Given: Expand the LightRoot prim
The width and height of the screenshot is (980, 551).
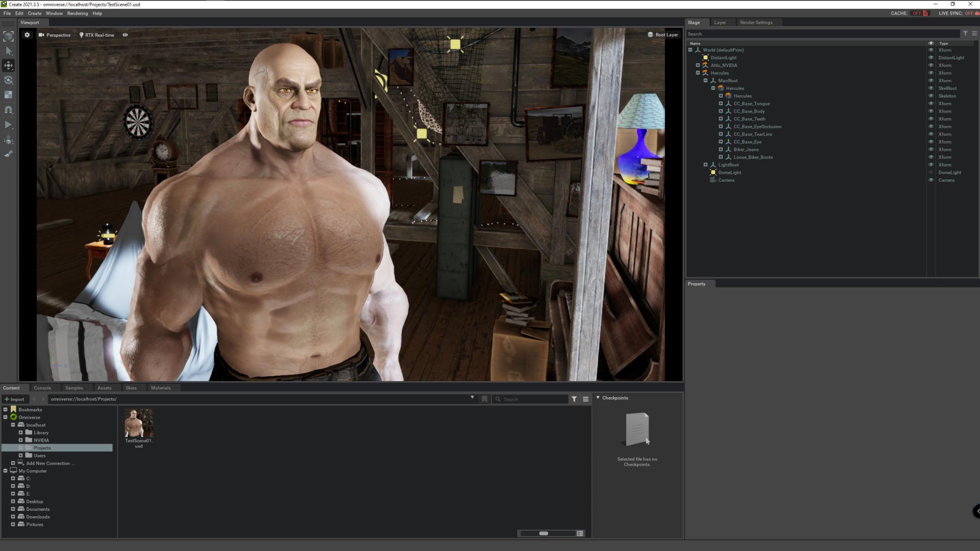Looking at the screenshot, I should (706, 165).
